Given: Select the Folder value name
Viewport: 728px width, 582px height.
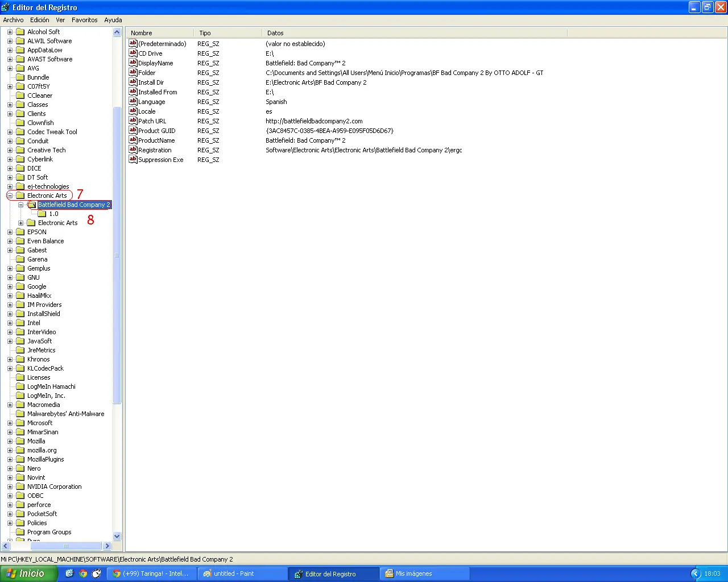Looking at the screenshot, I should [x=147, y=73].
